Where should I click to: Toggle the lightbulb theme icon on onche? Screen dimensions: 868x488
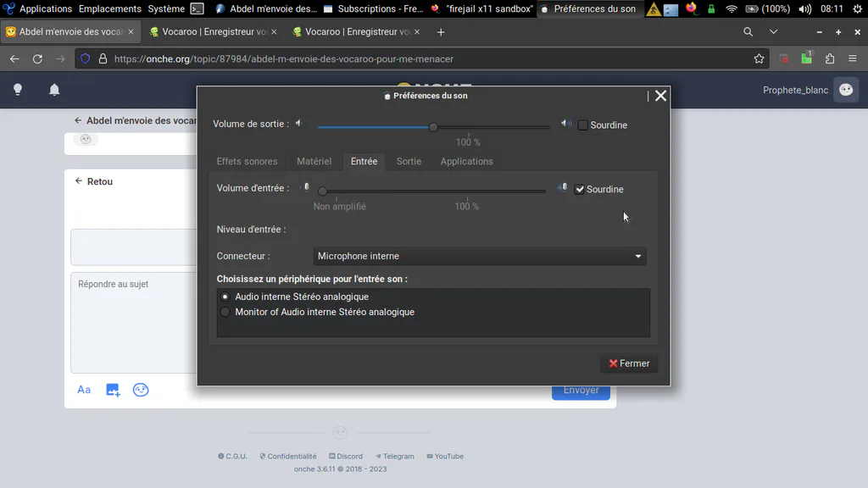[18, 90]
